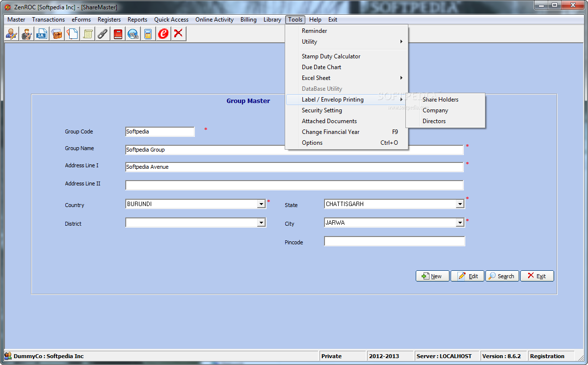Image resolution: width=588 pixels, height=365 pixels.
Task: Click the Exit button in form
Action: pos(537,276)
